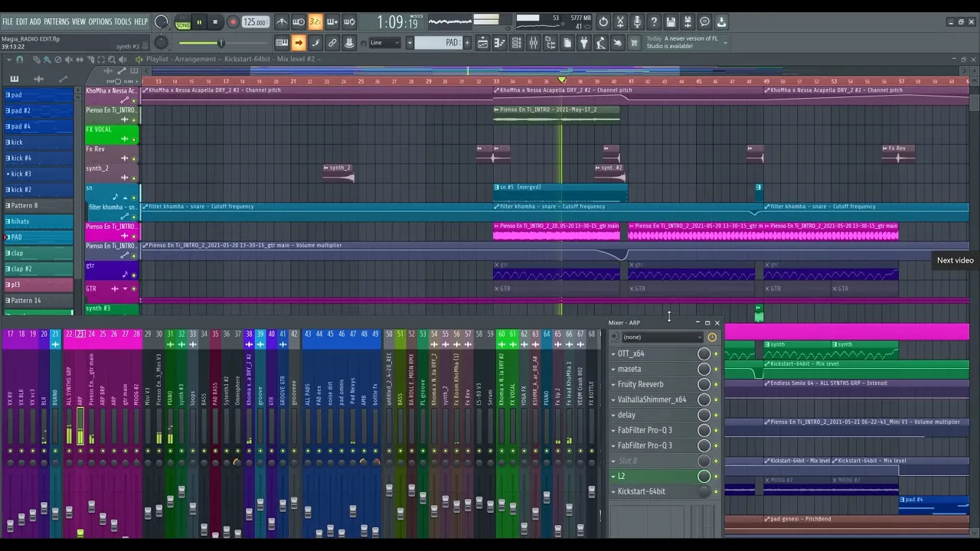Click the one-click recording microphone icon

637,22
